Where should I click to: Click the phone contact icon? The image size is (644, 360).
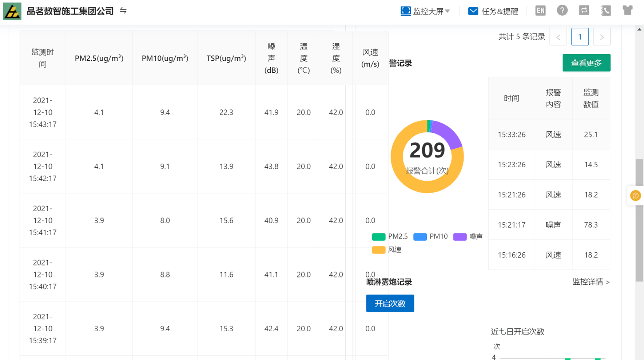[606, 11]
